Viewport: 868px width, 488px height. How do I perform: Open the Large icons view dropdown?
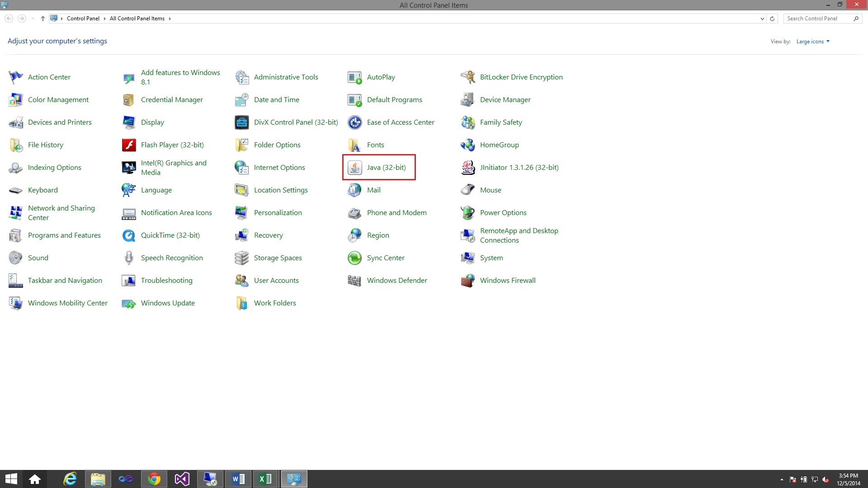[813, 42]
